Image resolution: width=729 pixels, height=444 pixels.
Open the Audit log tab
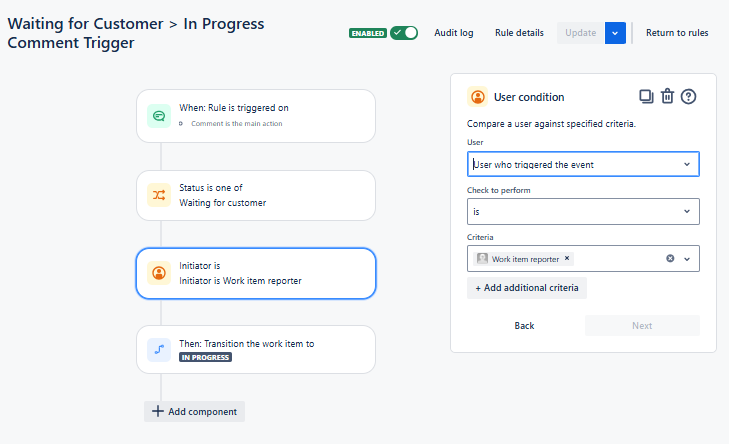(454, 33)
